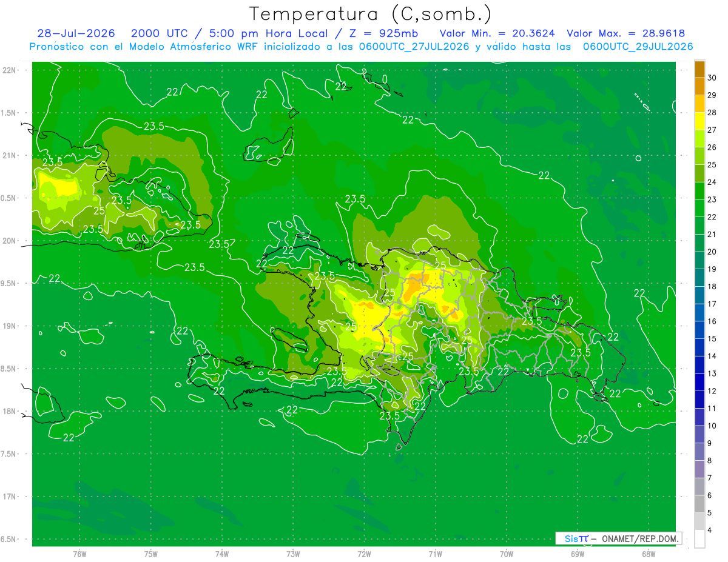Screen dimensions: 728x562
Task: Click the 69W longitude axis label
Action: point(578,554)
